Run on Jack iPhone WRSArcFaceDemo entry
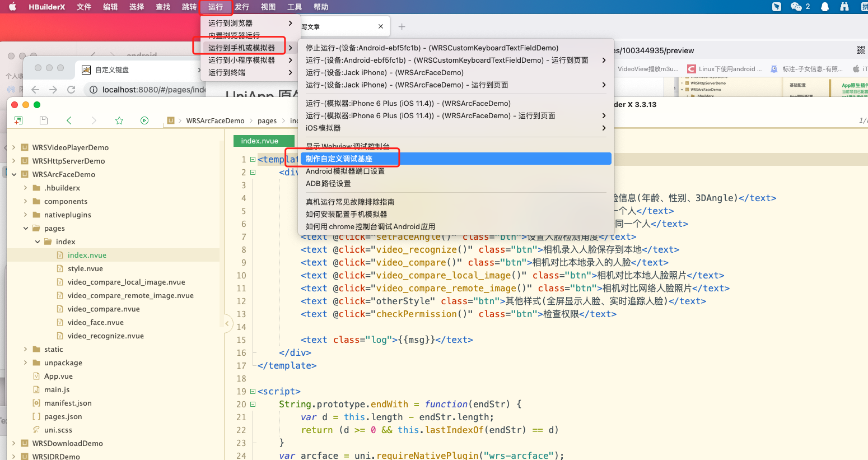 456,72
